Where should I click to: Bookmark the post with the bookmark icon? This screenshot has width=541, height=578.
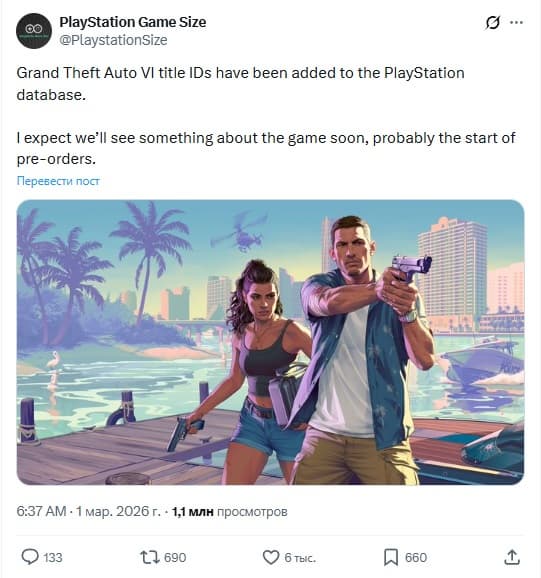[391, 557]
